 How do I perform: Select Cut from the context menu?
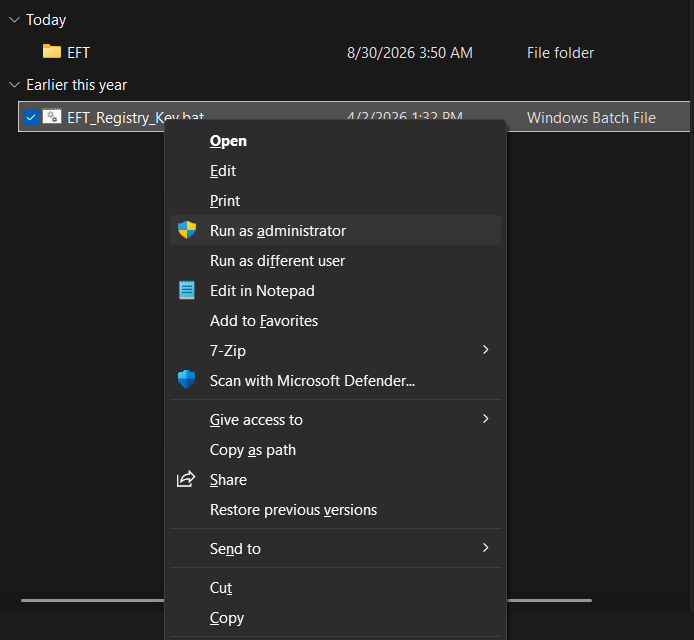pos(335,588)
